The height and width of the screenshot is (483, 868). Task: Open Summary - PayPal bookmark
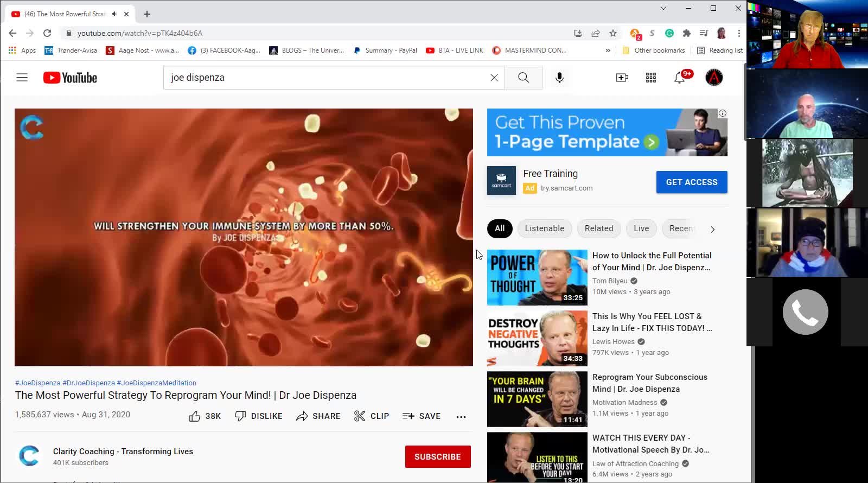coord(385,50)
